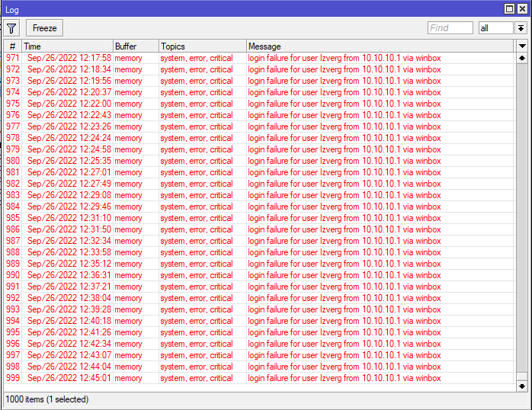Open the log filter funnel icon
This screenshot has width=532, height=410.
point(11,28)
